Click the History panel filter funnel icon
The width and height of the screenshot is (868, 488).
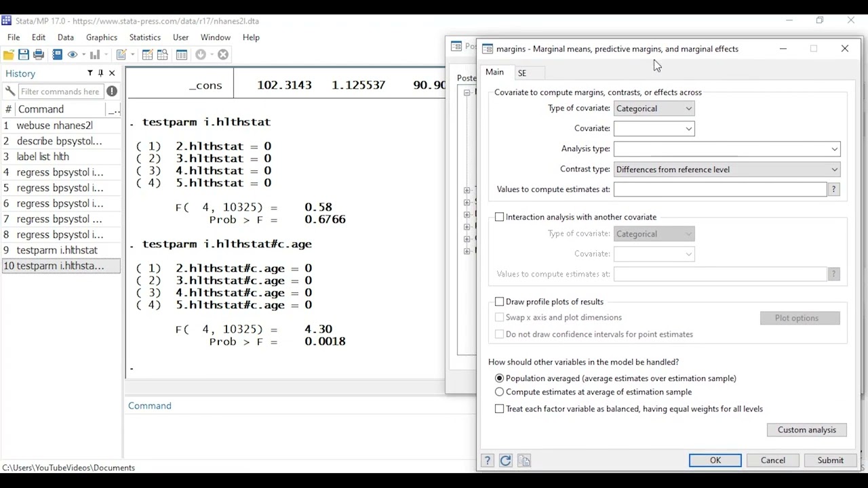[90, 73]
